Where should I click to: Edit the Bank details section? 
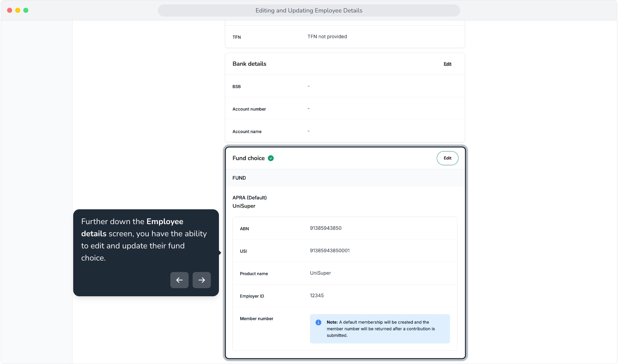pos(447,64)
